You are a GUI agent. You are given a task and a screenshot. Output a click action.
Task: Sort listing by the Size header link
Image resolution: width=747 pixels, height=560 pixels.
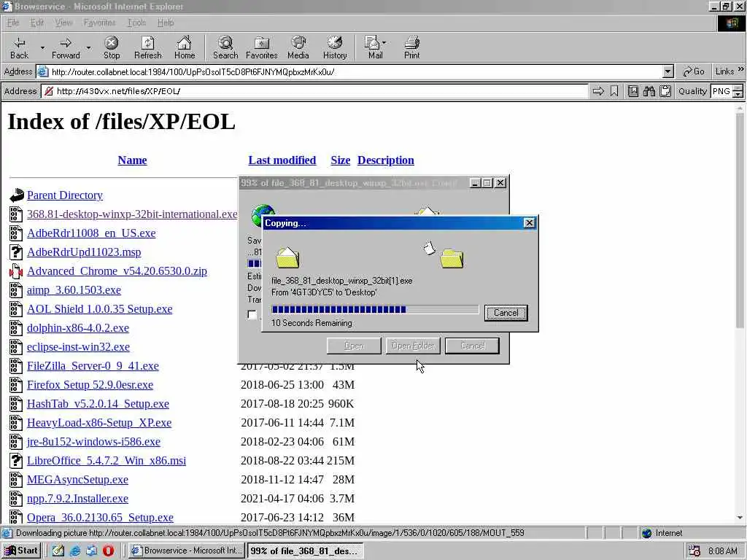pos(340,160)
